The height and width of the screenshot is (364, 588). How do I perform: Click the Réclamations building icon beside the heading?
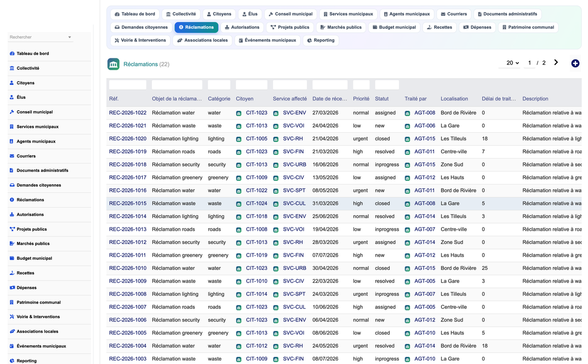(113, 64)
